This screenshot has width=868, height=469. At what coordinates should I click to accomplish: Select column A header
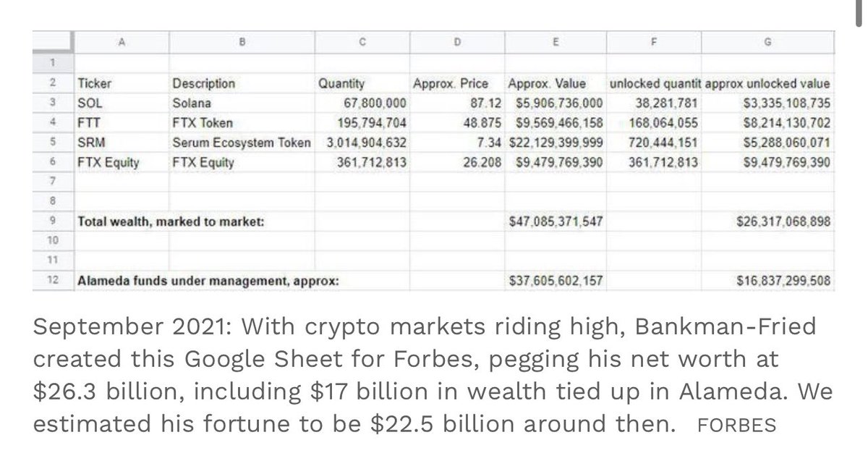(121, 43)
